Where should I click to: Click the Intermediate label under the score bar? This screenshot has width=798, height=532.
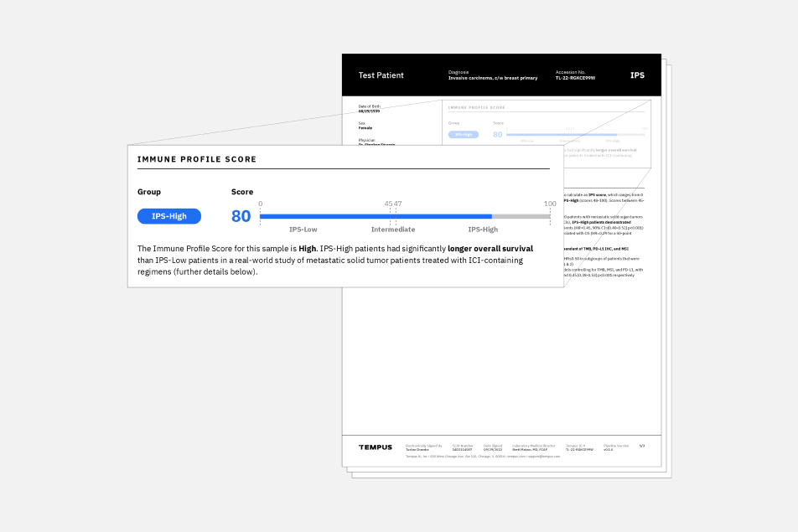(393, 230)
